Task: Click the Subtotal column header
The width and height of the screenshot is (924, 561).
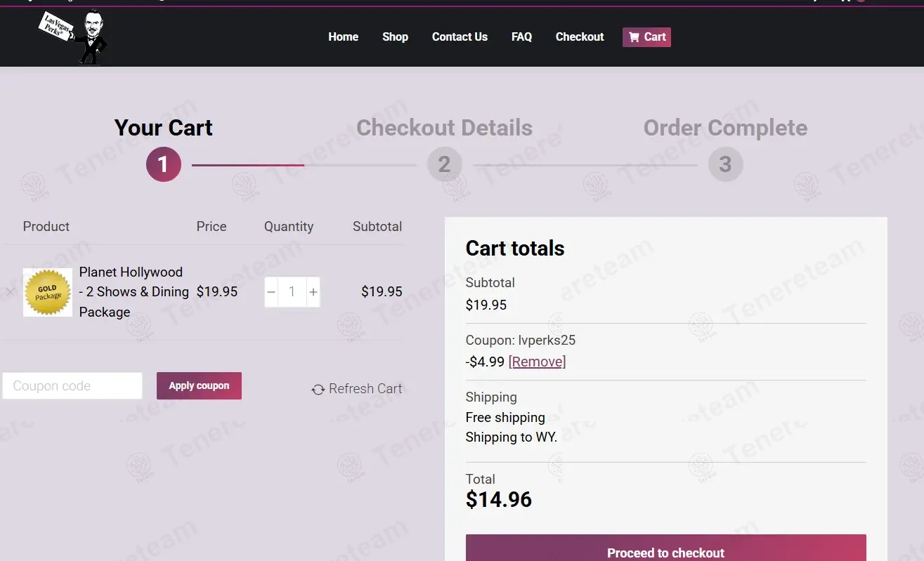Action: coord(377,227)
